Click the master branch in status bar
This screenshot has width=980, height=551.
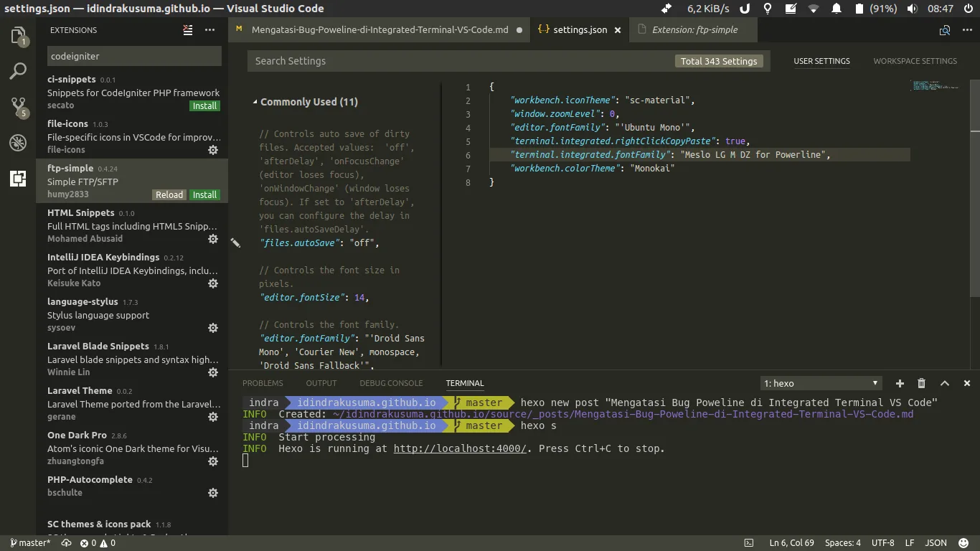tap(30, 543)
